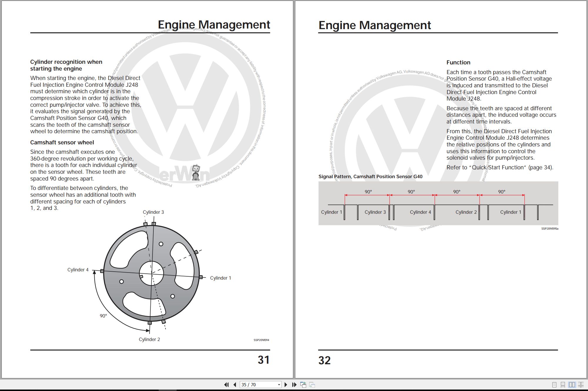Switch to continuous single page view
588x391 pixels.
563,385
